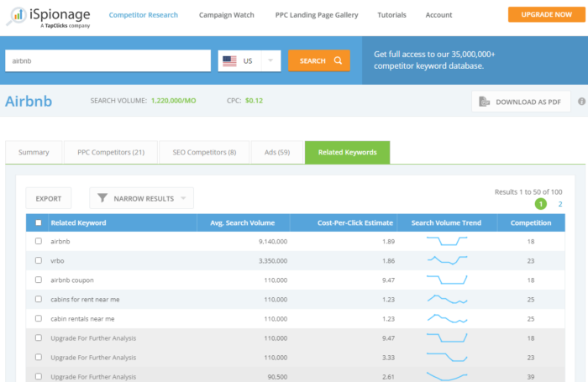Click the 39 competition value
This screenshot has height=382, width=588.
click(531, 377)
